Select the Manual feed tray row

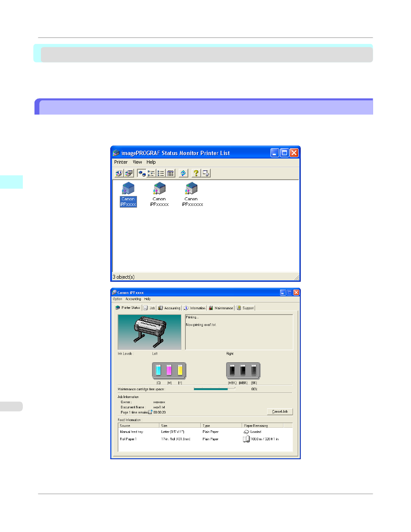click(205, 432)
